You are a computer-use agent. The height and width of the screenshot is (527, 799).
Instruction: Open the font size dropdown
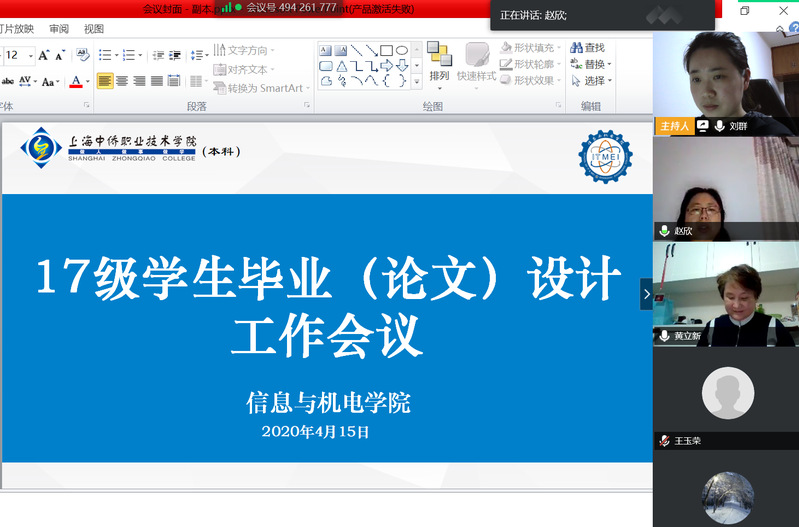(31, 56)
